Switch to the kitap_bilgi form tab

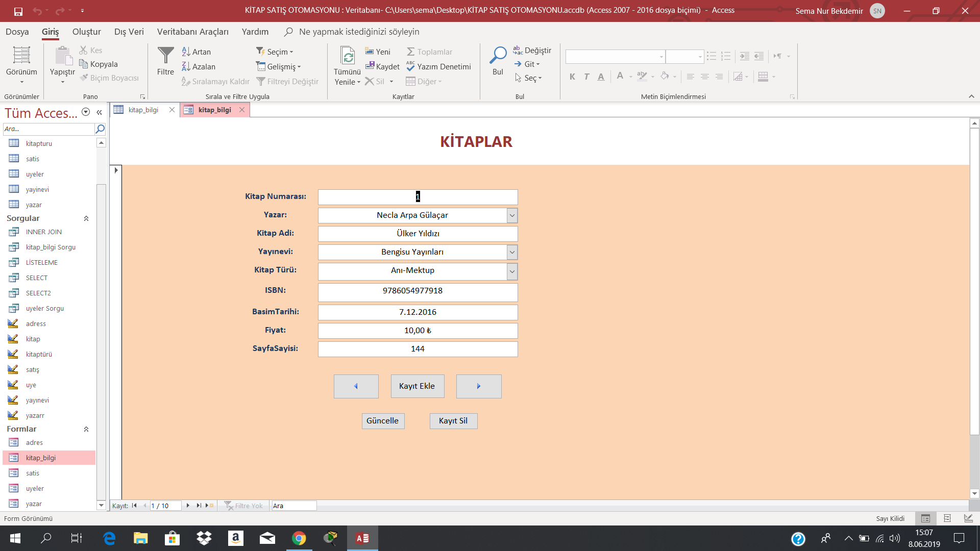[214, 110]
